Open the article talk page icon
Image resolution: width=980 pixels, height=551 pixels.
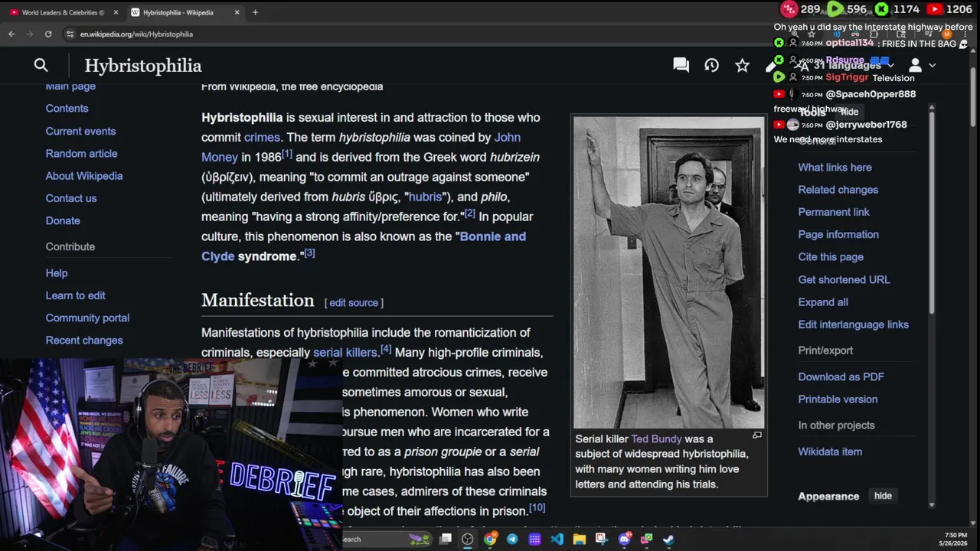[x=681, y=66]
